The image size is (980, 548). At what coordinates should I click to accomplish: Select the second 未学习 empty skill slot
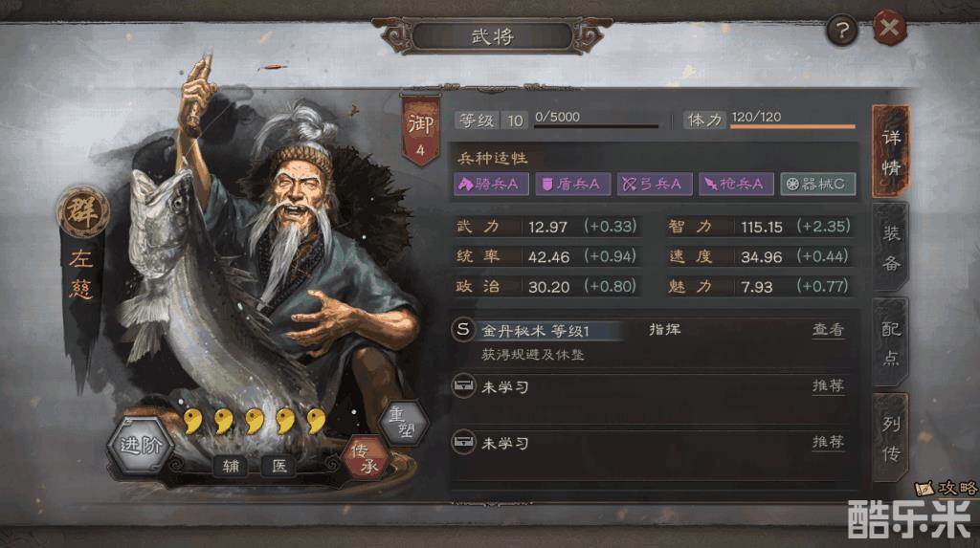tap(652, 443)
